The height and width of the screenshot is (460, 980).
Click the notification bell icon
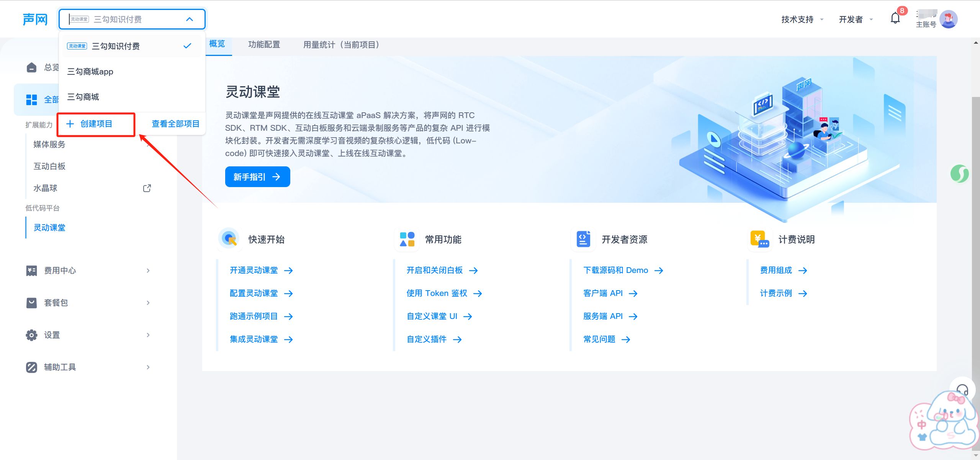895,18
